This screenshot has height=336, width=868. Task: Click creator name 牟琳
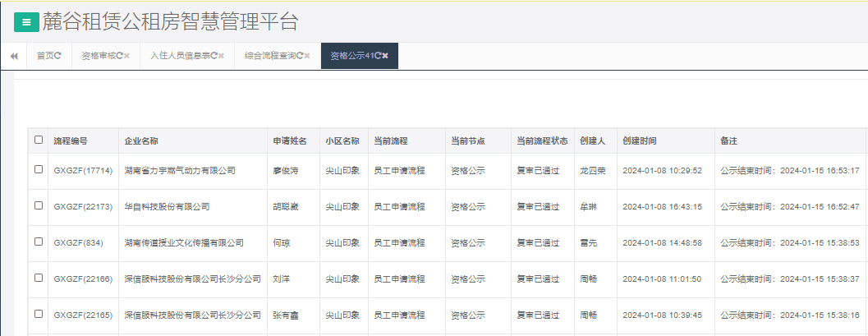click(588, 206)
